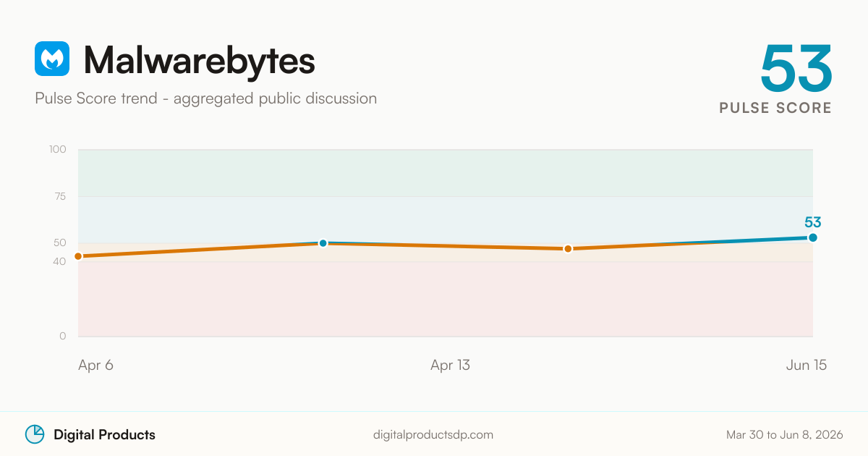Click the Apr 6 axis label
This screenshot has width=868, height=456.
[95, 366]
